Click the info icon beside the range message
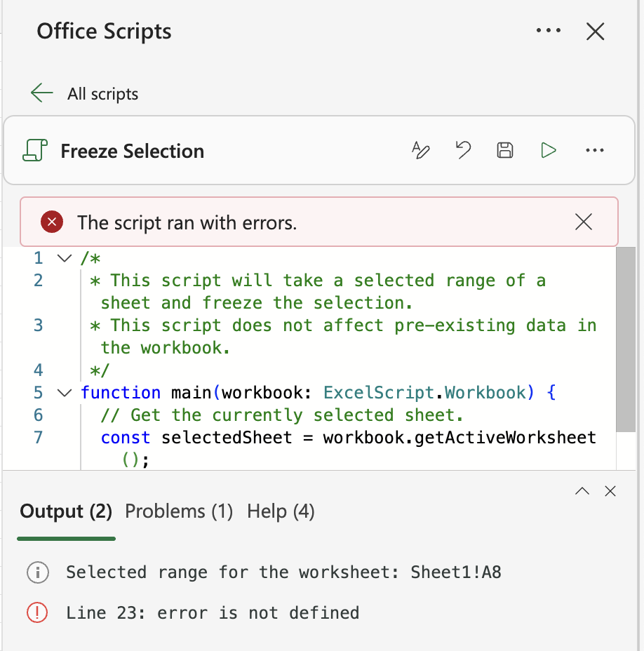The image size is (644, 651). point(37,572)
